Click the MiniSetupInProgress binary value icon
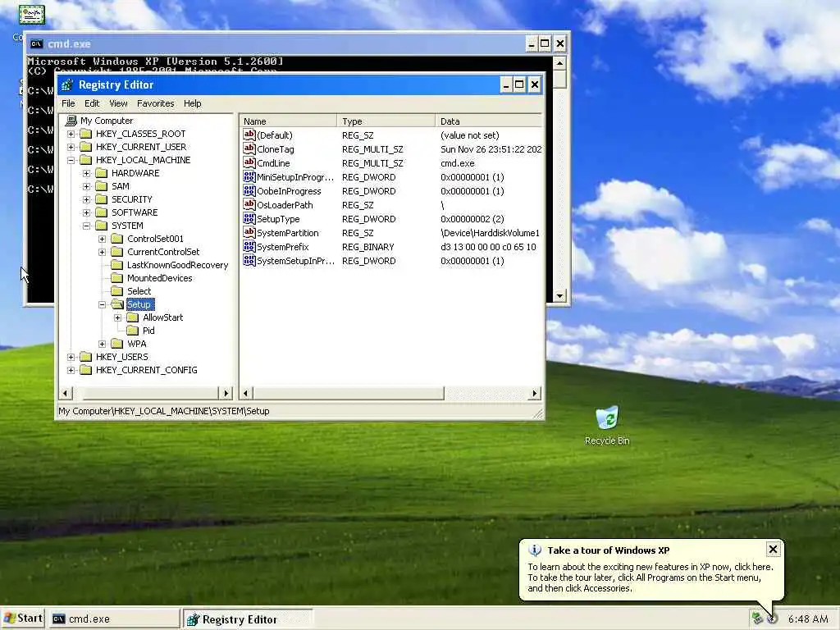Screen dimensions: 840x630 point(249,177)
